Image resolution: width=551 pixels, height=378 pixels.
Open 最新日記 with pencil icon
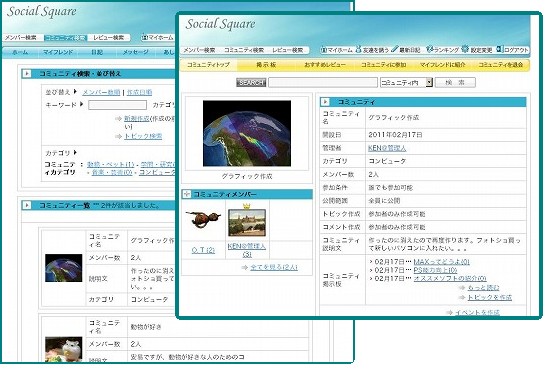(x=406, y=50)
